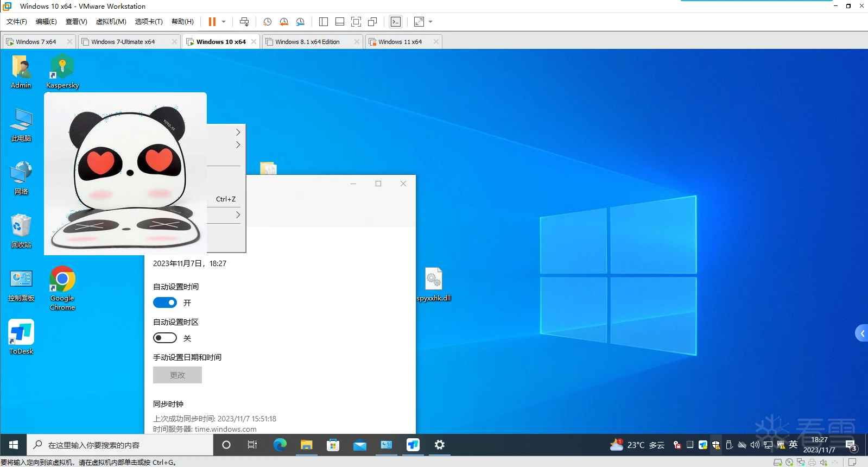Click the VMware hard disk status icon
Screen dimensions: 868x467
[777, 462]
